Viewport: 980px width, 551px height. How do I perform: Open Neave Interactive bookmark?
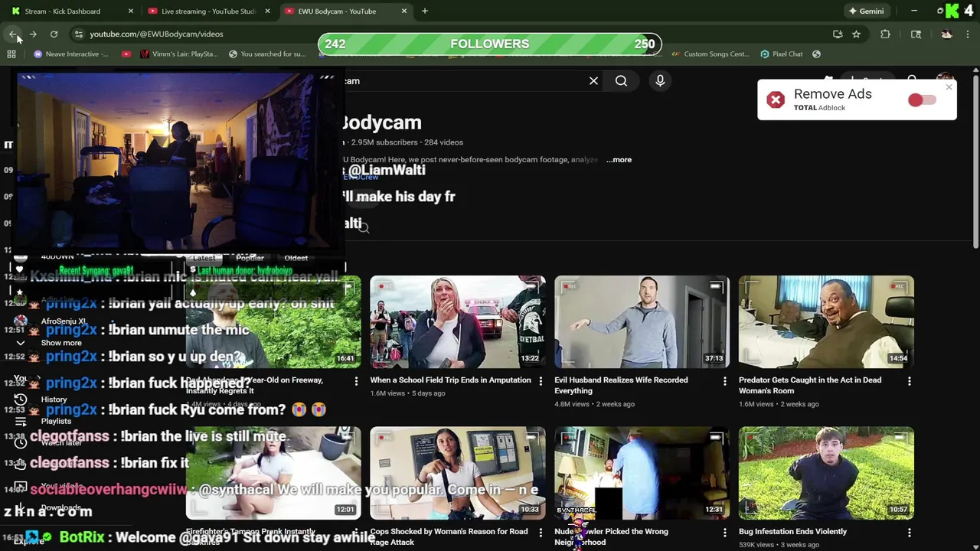[x=72, y=54]
